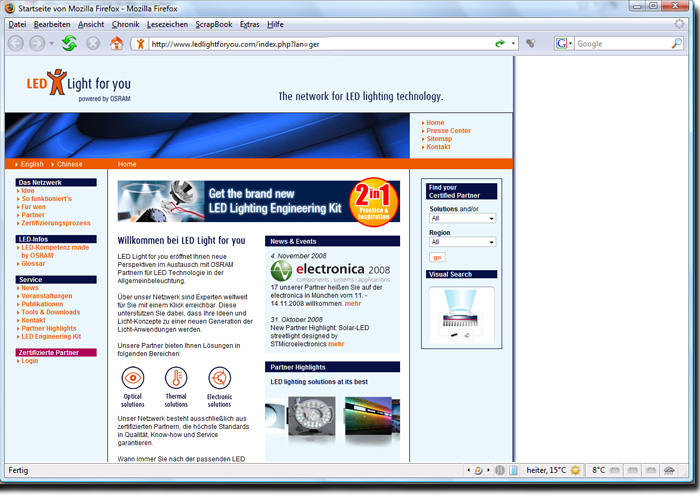Open the Hilfe menu

coord(275,25)
